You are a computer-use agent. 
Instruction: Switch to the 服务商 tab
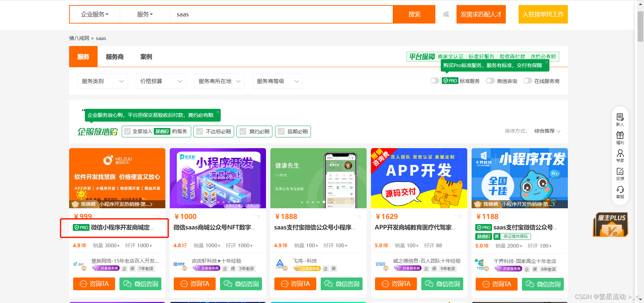[x=115, y=57]
